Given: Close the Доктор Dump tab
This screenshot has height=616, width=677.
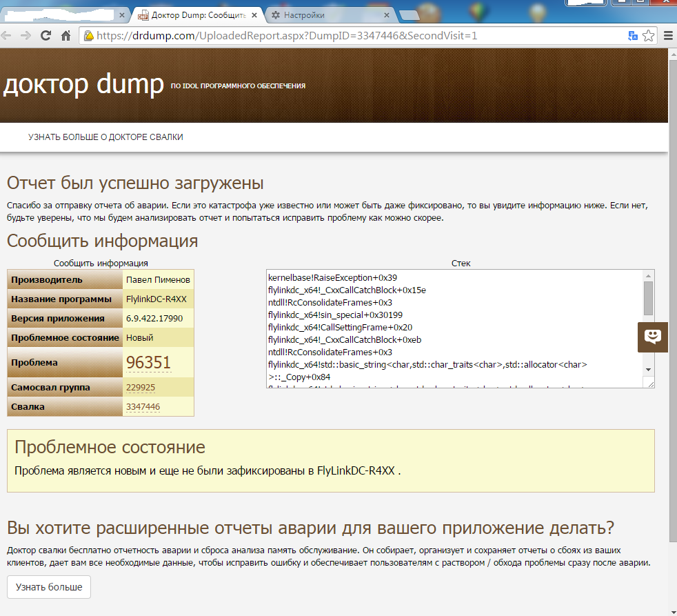Looking at the screenshot, I should [254, 15].
